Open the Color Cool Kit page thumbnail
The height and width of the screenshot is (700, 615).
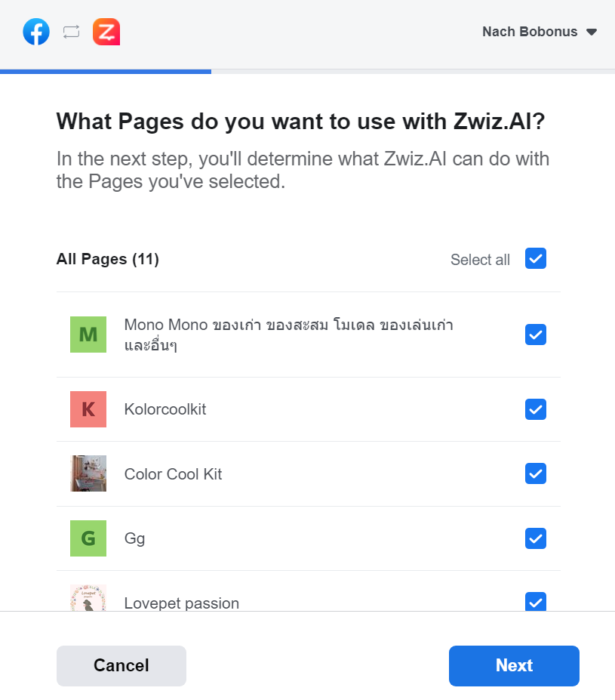click(88, 473)
